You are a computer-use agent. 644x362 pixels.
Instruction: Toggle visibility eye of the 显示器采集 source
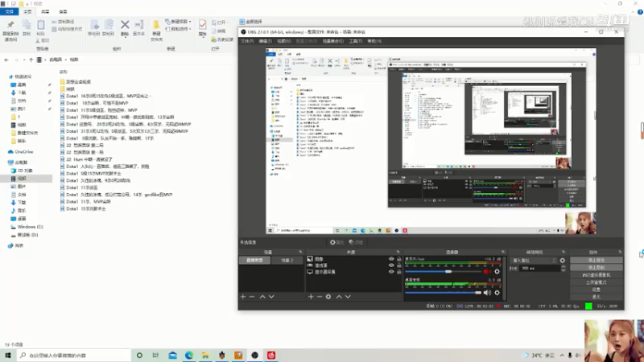tap(391, 272)
